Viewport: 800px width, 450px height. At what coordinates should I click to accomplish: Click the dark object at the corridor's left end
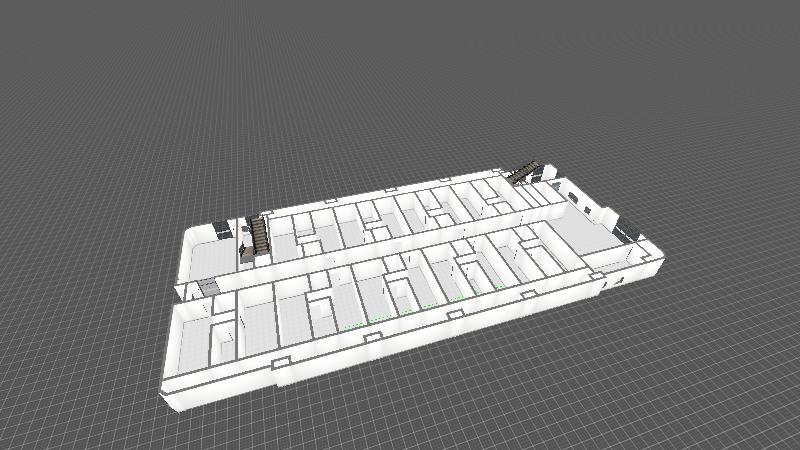click(x=207, y=288)
